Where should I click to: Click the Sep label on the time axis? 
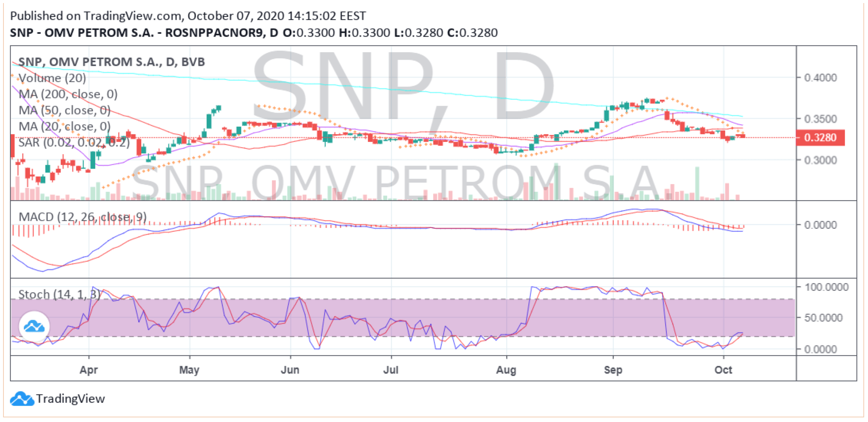pos(613,370)
